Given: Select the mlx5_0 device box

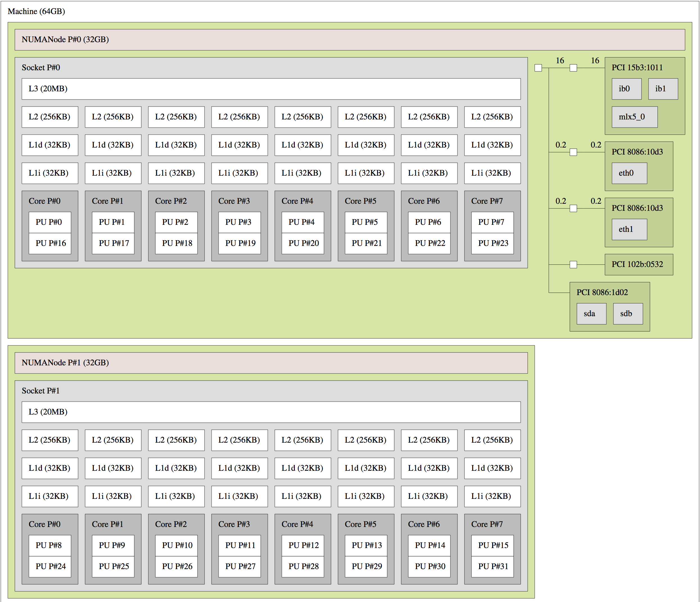Looking at the screenshot, I should pos(634,117).
